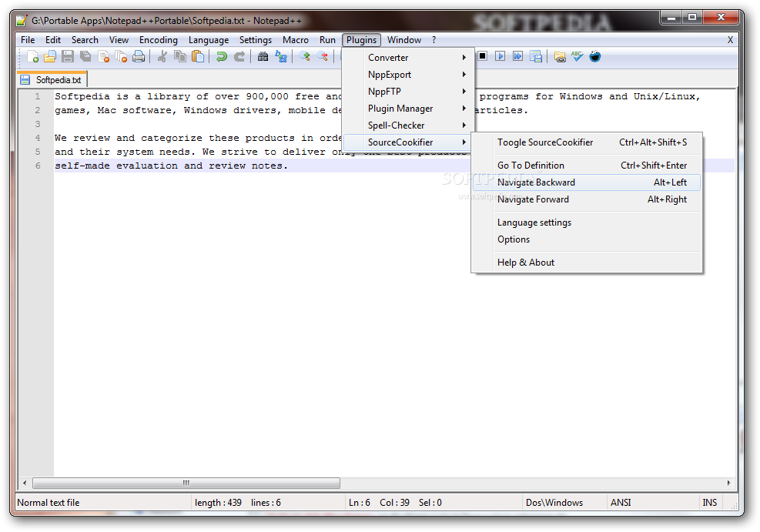Click the horizontal scrollbar thumb
760x532 pixels.
(186, 483)
